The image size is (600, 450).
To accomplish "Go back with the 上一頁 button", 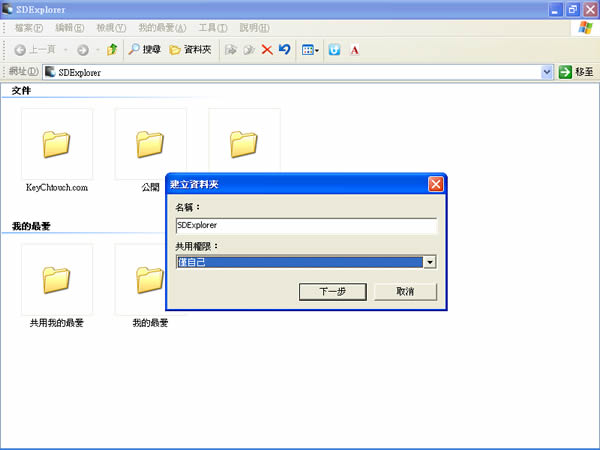I will [x=34, y=50].
